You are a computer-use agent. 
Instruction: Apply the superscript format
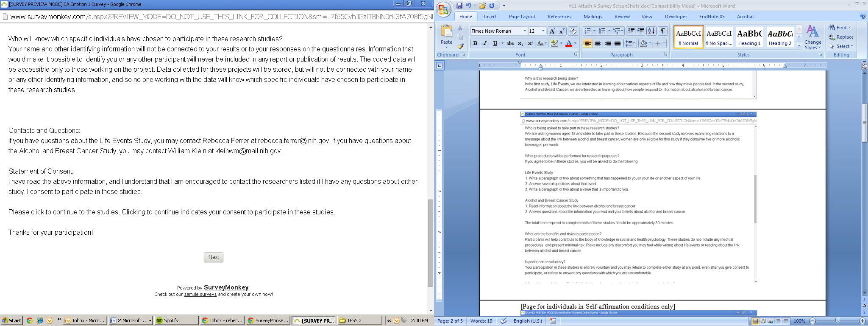tap(530, 43)
